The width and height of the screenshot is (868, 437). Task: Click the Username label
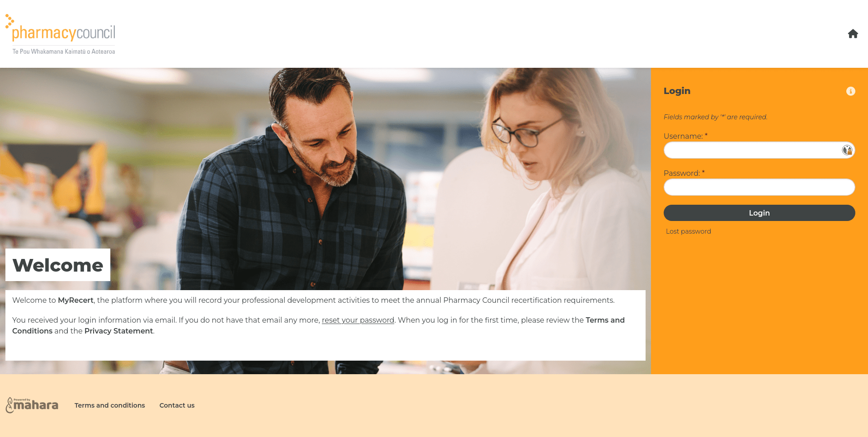coord(685,136)
